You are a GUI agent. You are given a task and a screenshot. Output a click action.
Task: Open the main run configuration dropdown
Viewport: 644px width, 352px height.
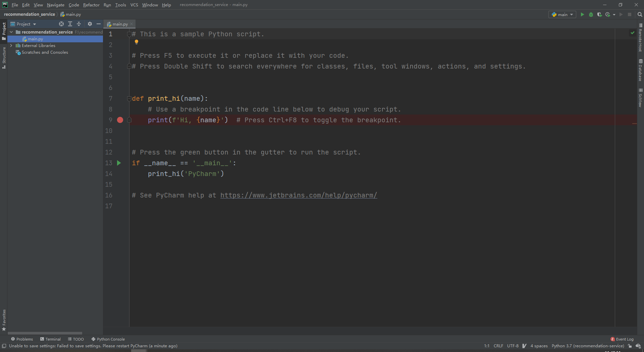[562, 14]
